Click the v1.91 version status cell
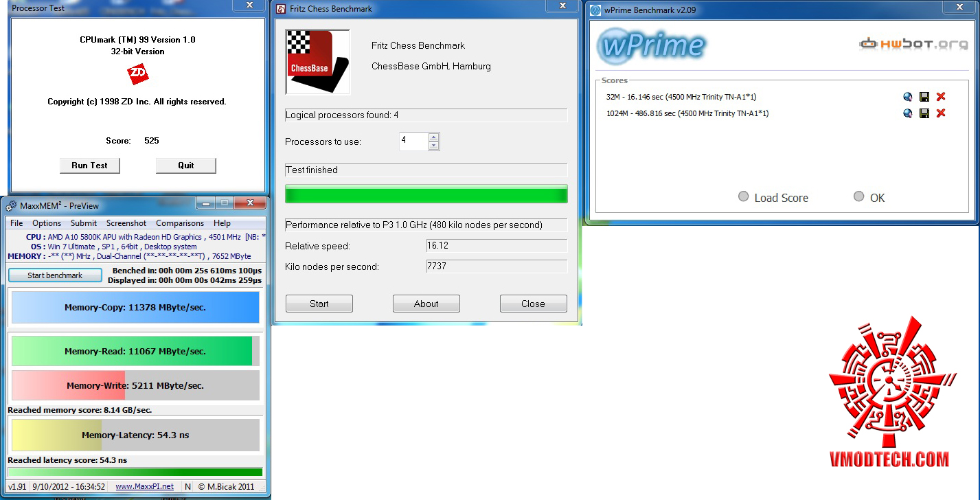The width and height of the screenshot is (980, 500). 16,487
